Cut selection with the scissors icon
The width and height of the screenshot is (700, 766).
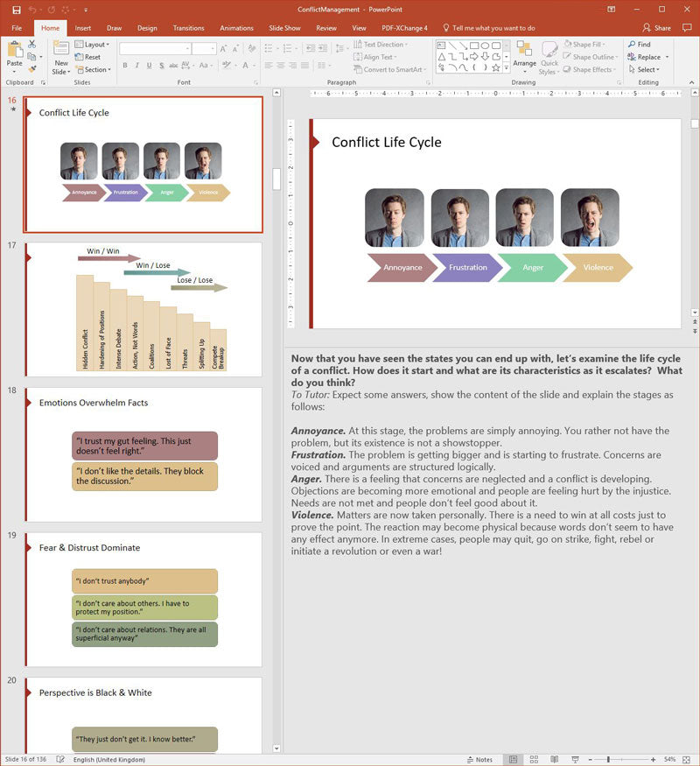(32, 45)
